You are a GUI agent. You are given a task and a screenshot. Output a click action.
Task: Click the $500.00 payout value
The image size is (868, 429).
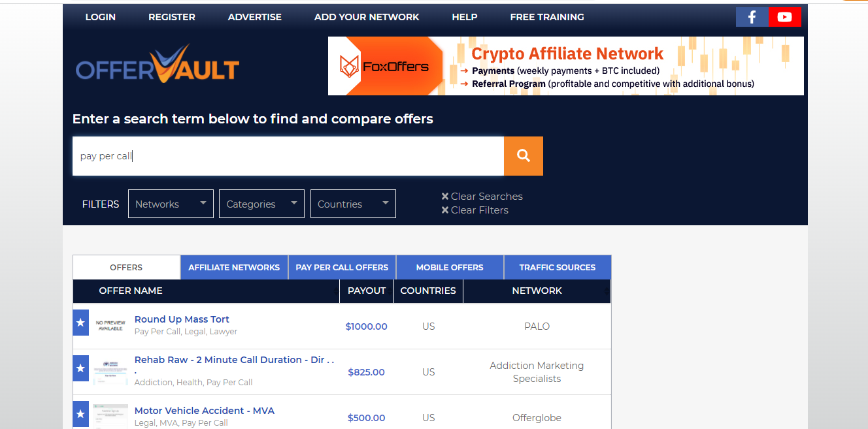(x=367, y=418)
